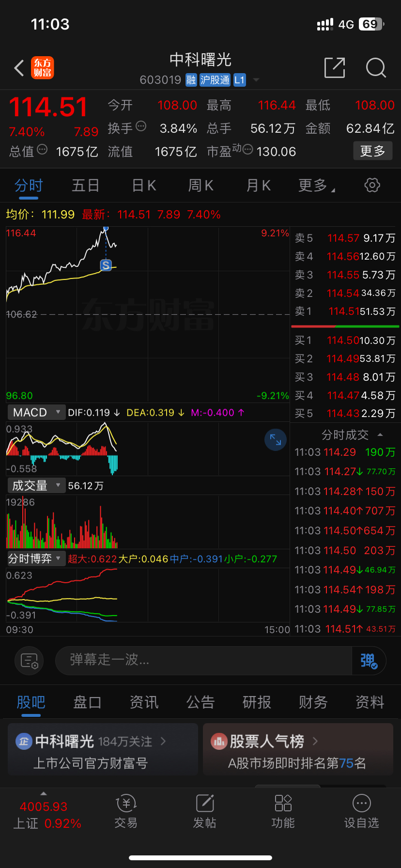401x868 pixels.
Task: Switch to the 股吧 tab
Action: (31, 702)
